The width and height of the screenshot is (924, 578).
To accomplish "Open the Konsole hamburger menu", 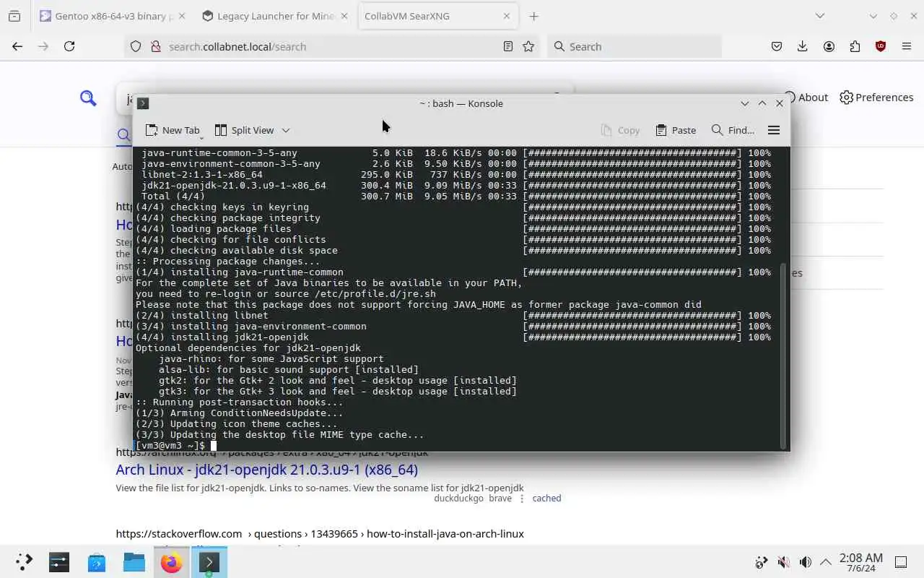I will click(774, 130).
